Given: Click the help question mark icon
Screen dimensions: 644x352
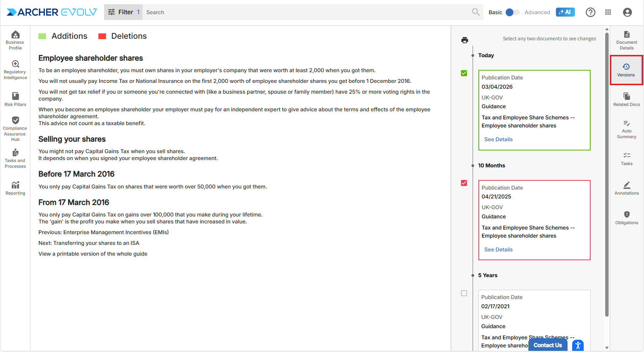Looking at the screenshot, I should tap(590, 12).
